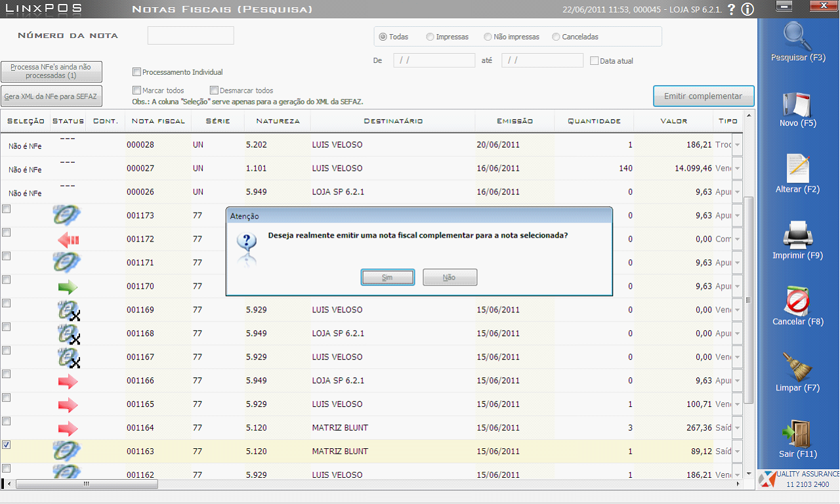Expand the Tipo dropdown for nota 000028
This screenshot has width=840, height=504.
click(x=737, y=145)
